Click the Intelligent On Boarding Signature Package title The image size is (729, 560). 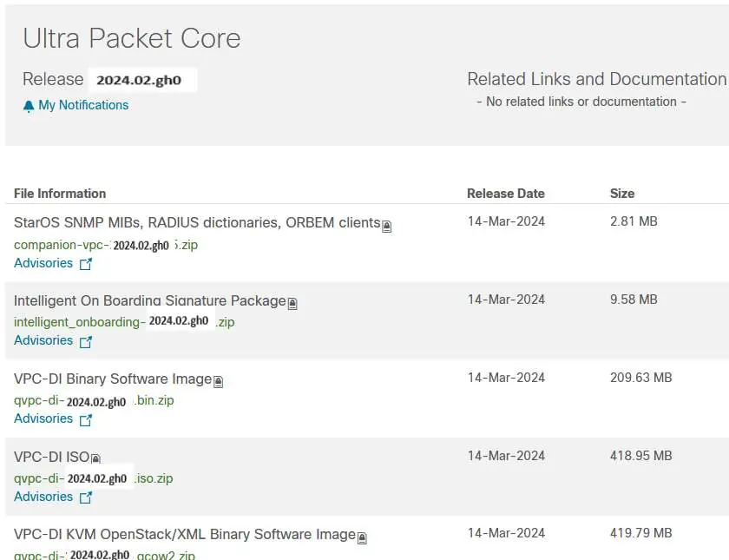point(149,301)
